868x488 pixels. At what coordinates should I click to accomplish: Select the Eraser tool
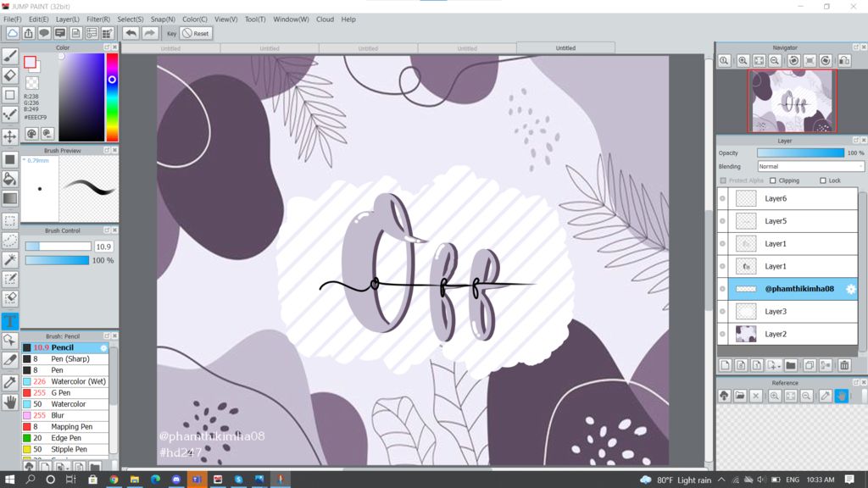[x=10, y=75]
